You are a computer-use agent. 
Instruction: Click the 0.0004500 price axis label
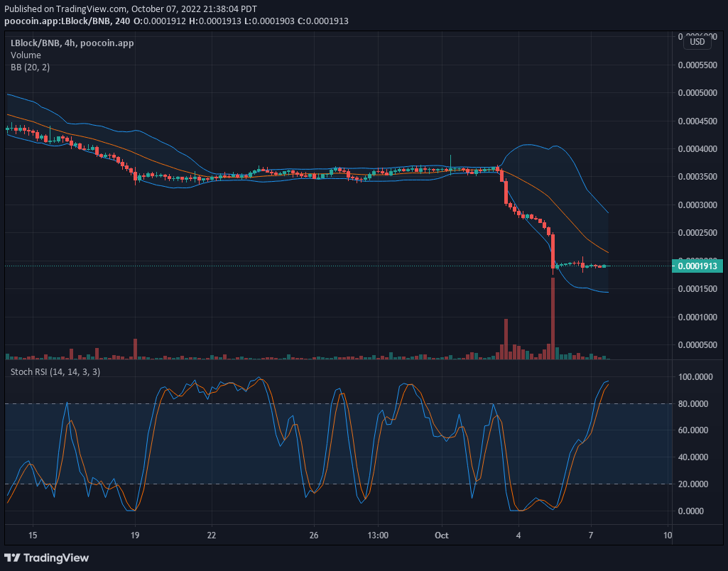[697, 121]
